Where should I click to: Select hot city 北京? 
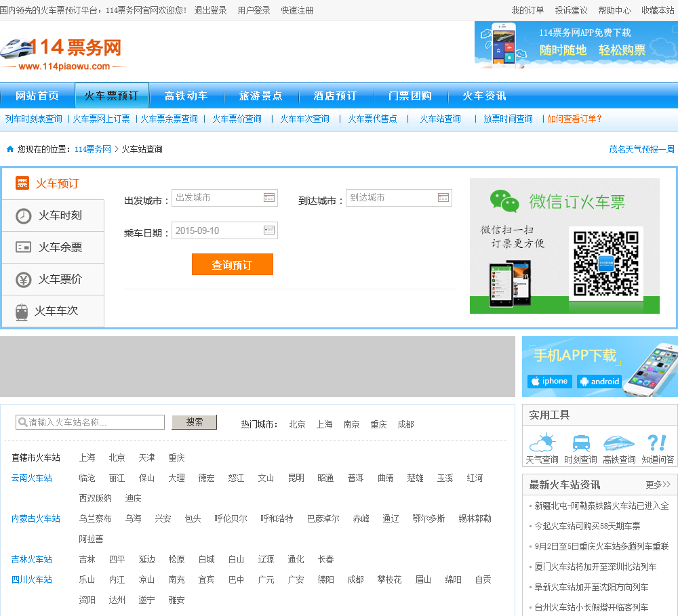tap(297, 424)
